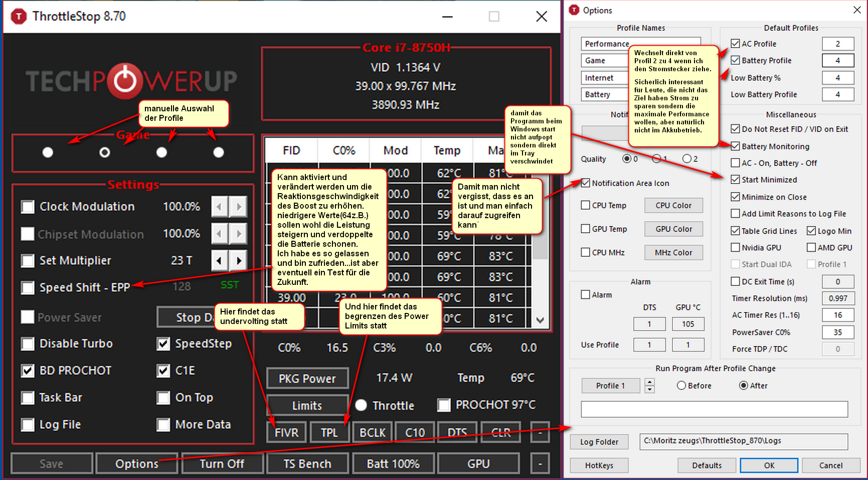
Task: Uncheck the C1E checkbox
Action: pos(163,371)
